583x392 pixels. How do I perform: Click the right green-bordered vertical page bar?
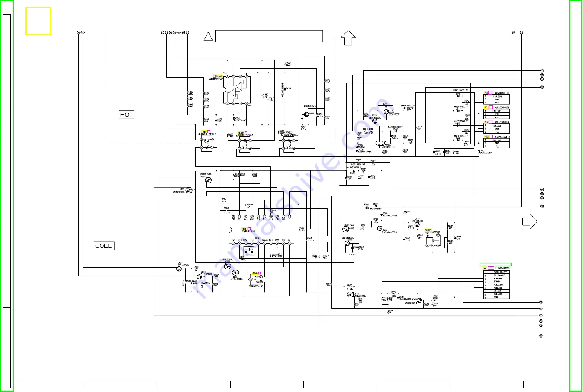click(x=576, y=196)
